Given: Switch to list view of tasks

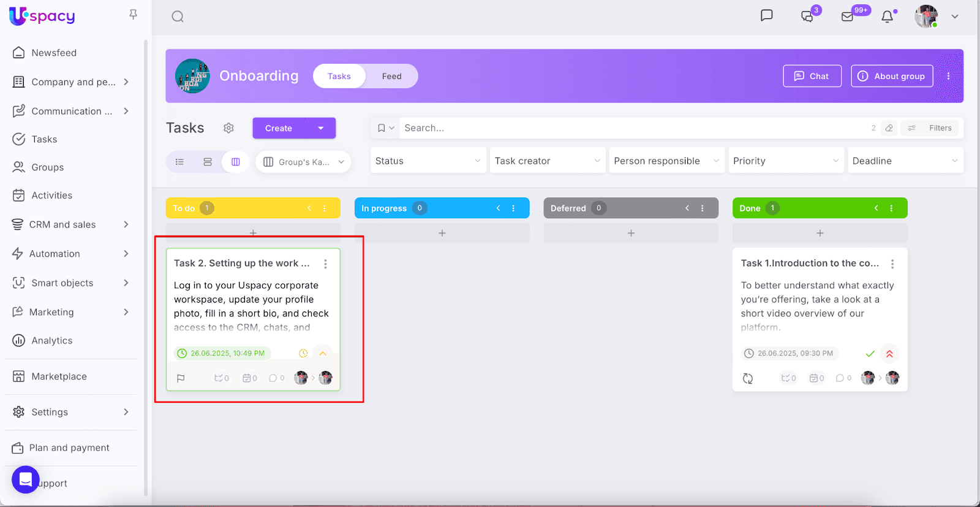Looking at the screenshot, I should click(x=179, y=162).
